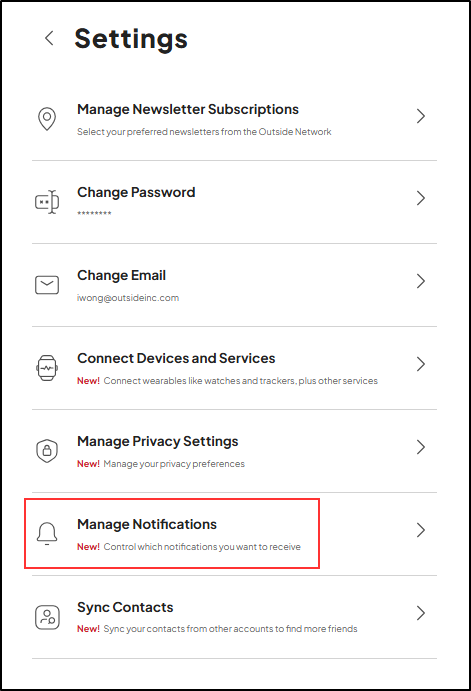471x691 pixels.
Task: Expand the Change Password chevron
Action: point(421,198)
